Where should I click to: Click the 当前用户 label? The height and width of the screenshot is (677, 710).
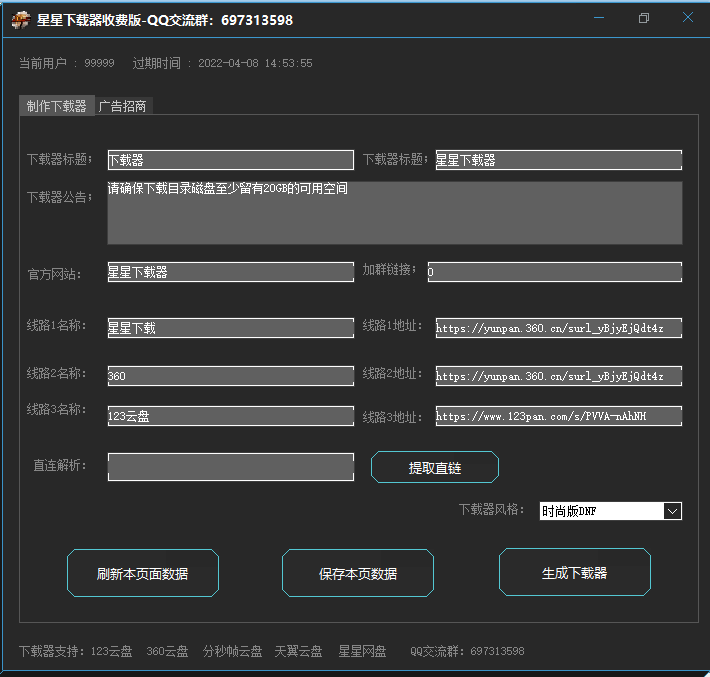tap(43, 63)
